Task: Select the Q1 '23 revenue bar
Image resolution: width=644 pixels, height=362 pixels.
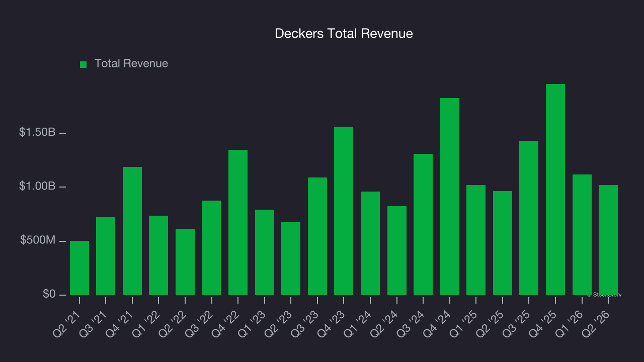Action: pyautogui.click(x=265, y=252)
